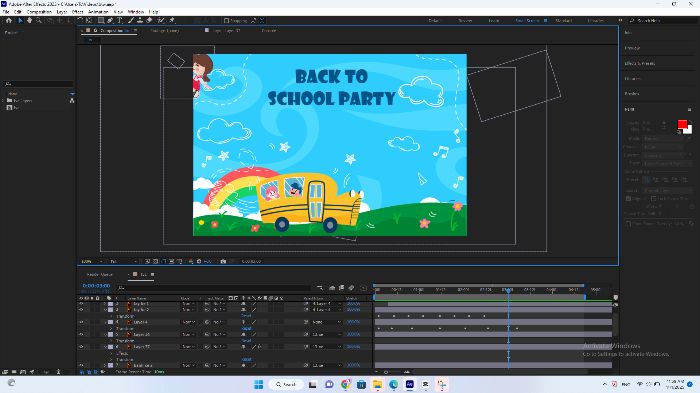Select the Roto Brush tool
This screenshot has height=393, width=700.
coord(161,21)
